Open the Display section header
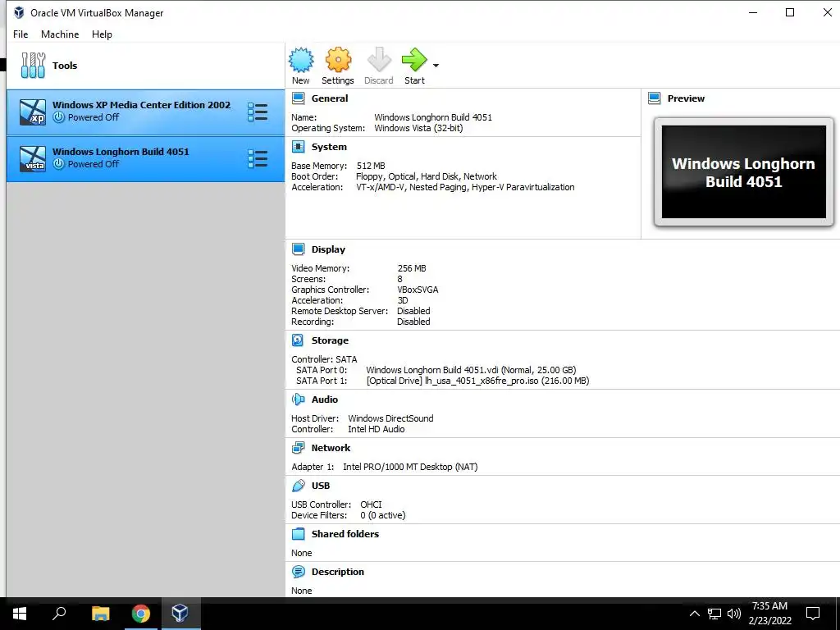The height and width of the screenshot is (630, 840). point(328,249)
